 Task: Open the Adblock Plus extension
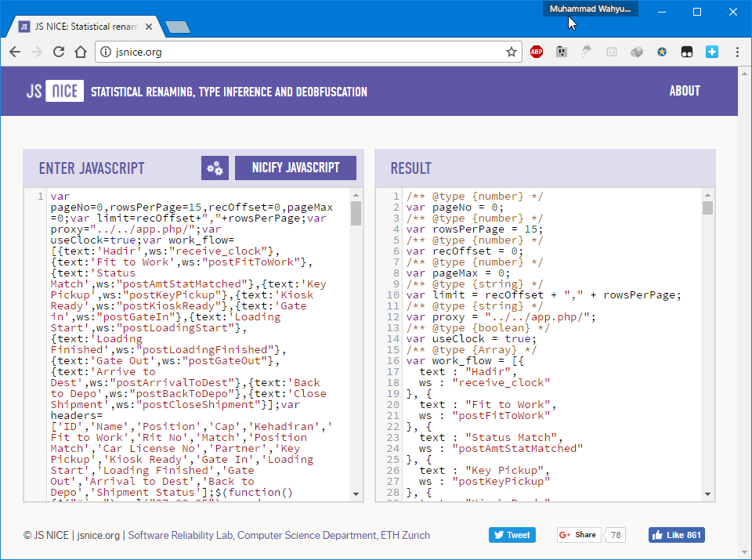(537, 52)
